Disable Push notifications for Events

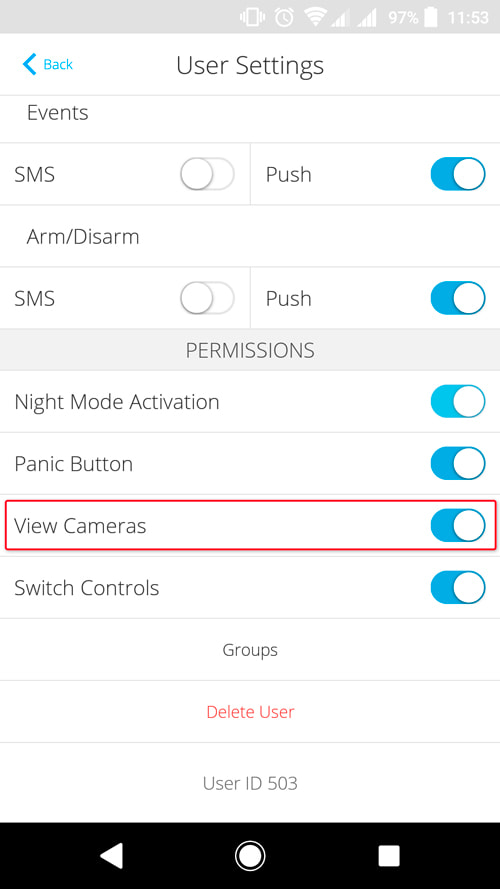458,174
